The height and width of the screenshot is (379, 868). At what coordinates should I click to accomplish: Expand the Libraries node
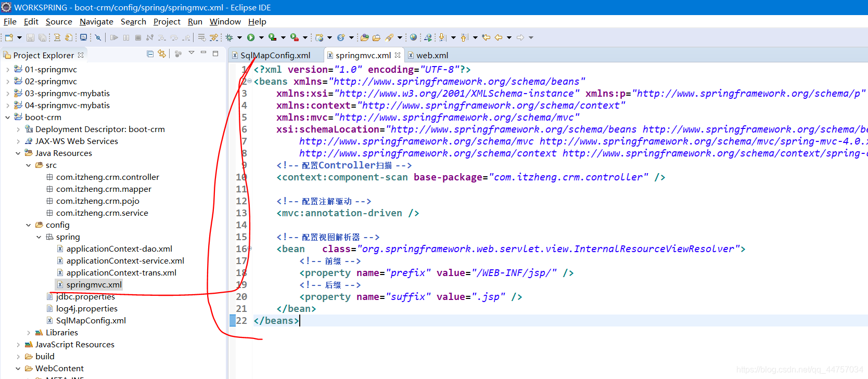click(29, 333)
